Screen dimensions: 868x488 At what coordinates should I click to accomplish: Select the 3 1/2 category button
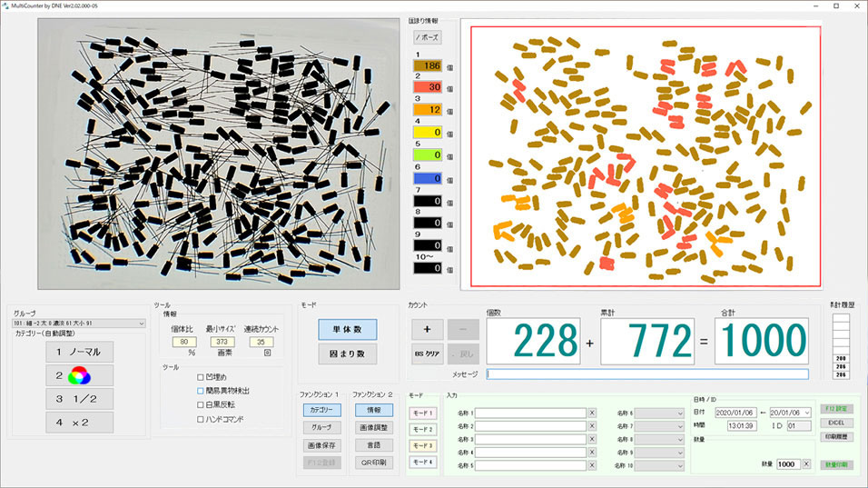[80, 399]
